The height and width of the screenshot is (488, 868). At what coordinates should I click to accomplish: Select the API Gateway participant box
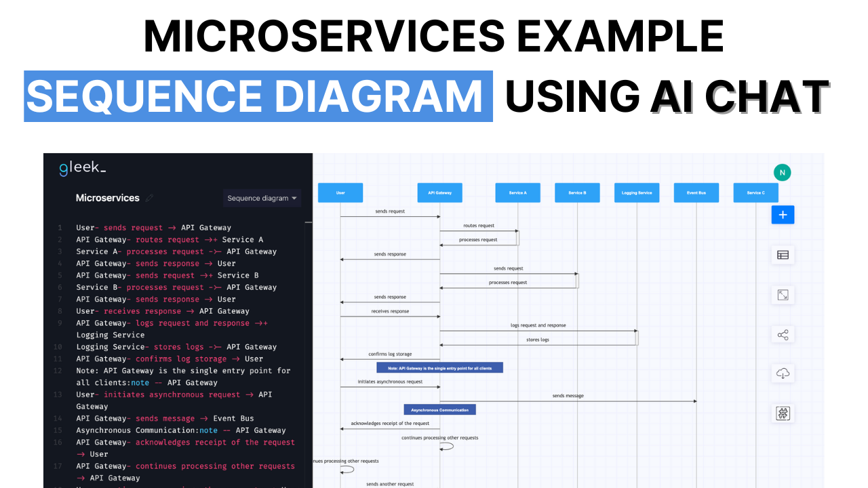coord(439,192)
